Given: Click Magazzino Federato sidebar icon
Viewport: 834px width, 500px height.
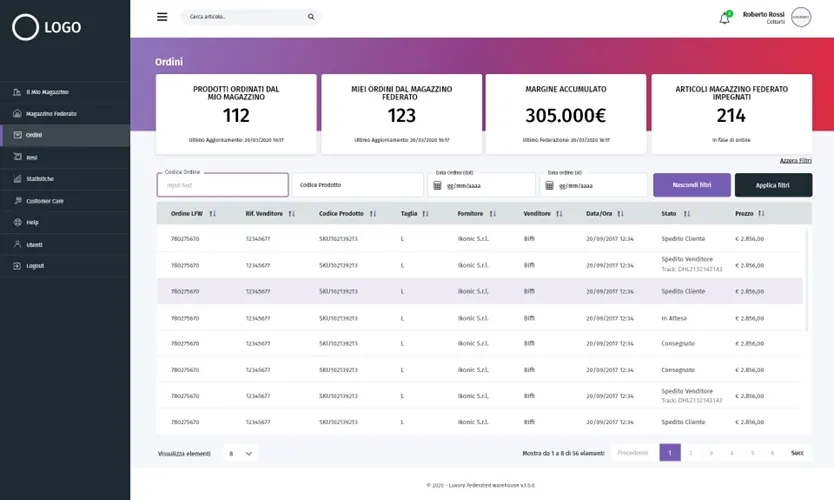Looking at the screenshot, I should [17, 113].
